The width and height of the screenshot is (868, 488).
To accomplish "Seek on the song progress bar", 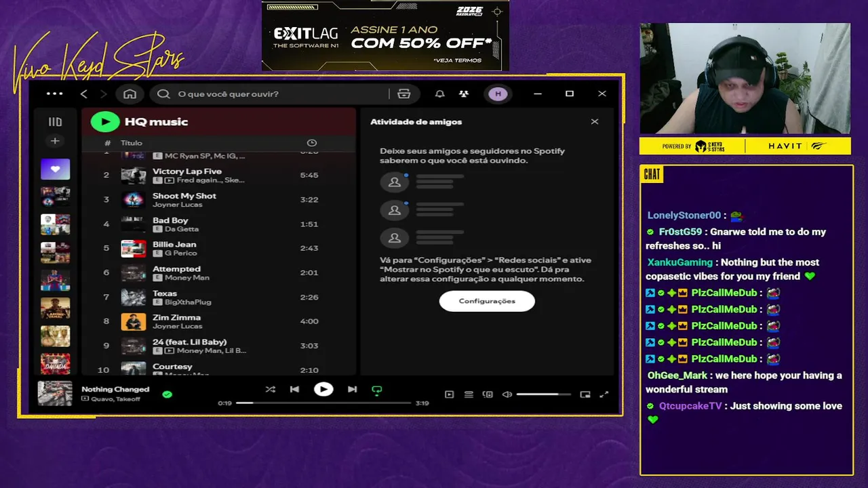I will 323,403.
